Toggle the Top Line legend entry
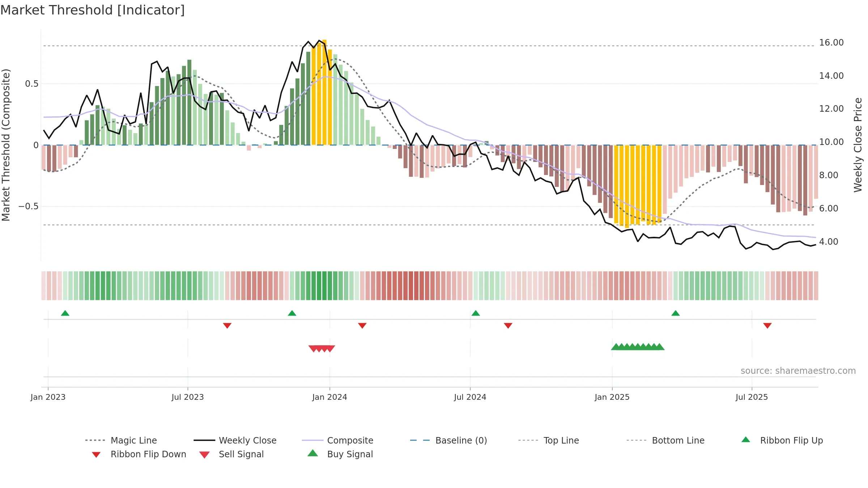Screen dimensions: 868x488 548,440
